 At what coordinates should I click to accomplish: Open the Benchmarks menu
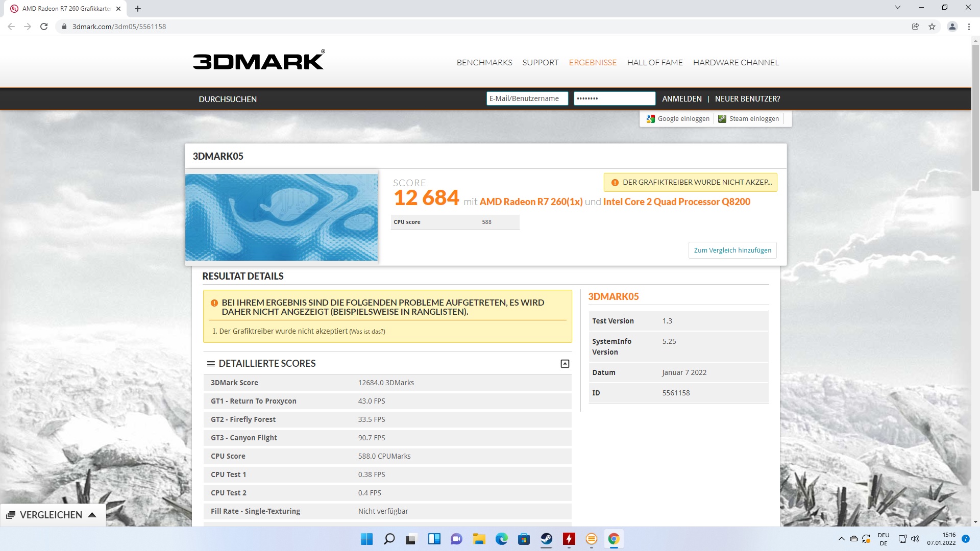(x=484, y=62)
